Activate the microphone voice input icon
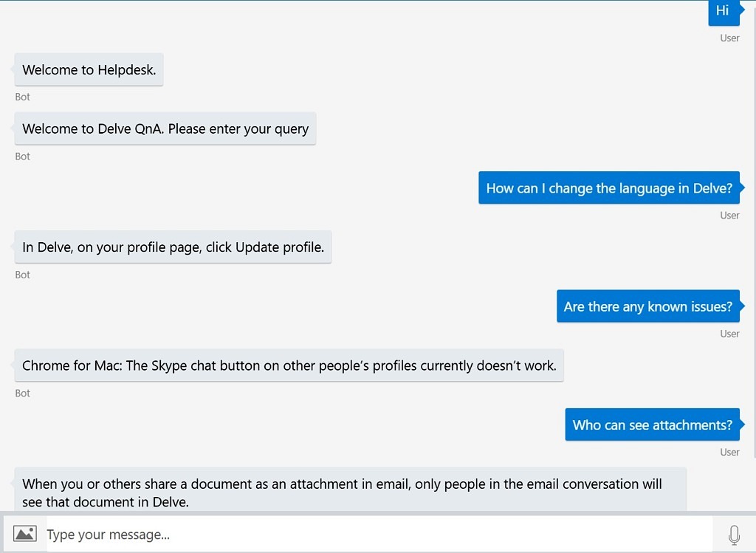 pyautogui.click(x=734, y=535)
